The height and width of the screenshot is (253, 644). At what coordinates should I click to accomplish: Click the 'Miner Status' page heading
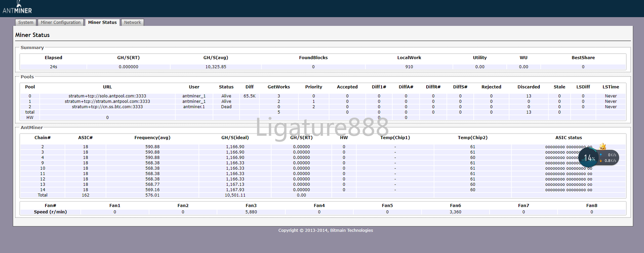33,35
